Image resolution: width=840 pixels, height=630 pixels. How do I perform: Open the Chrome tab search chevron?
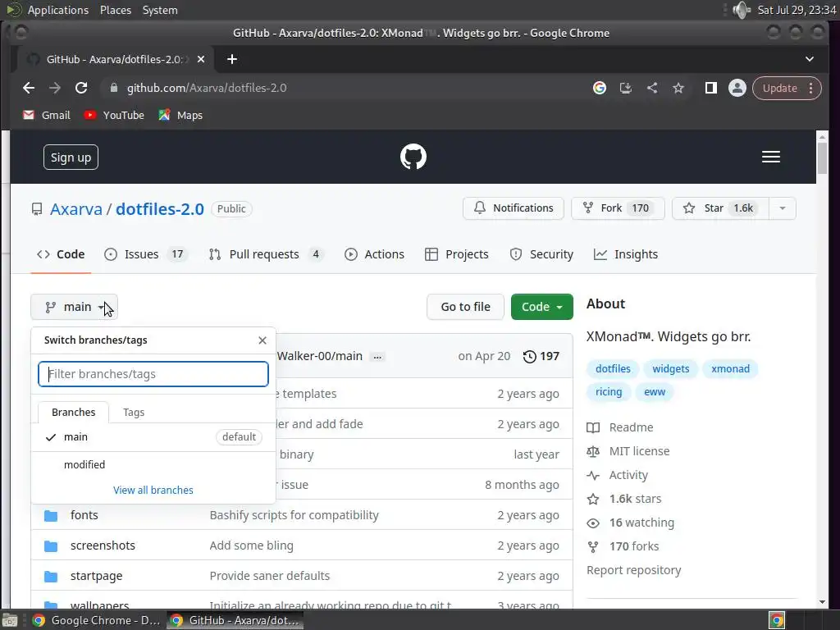coord(810,59)
